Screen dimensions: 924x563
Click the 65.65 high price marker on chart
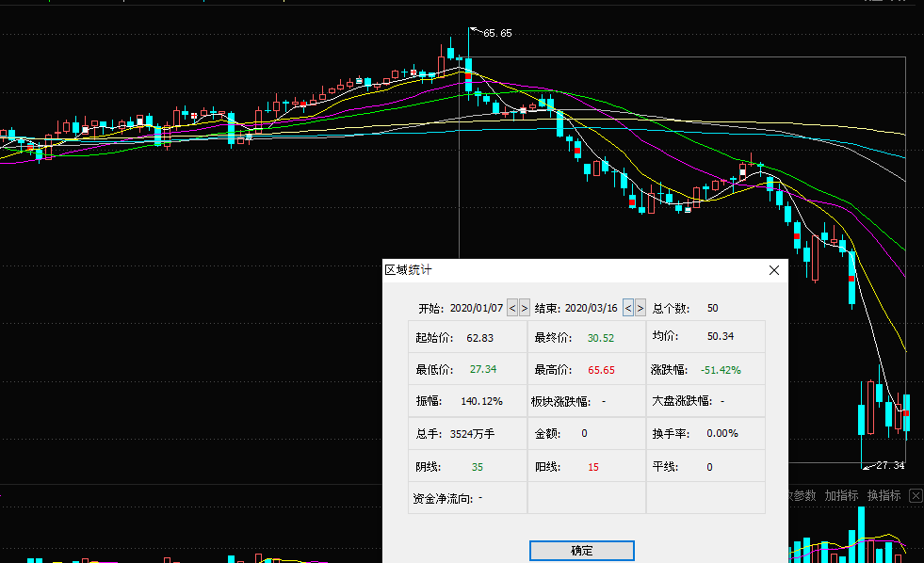click(497, 33)
